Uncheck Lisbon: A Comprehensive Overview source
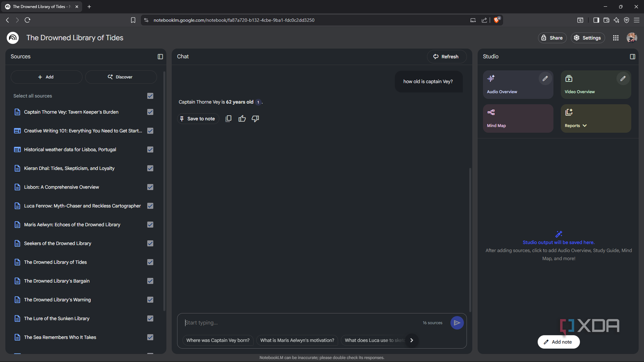 [x=150, y=187]
